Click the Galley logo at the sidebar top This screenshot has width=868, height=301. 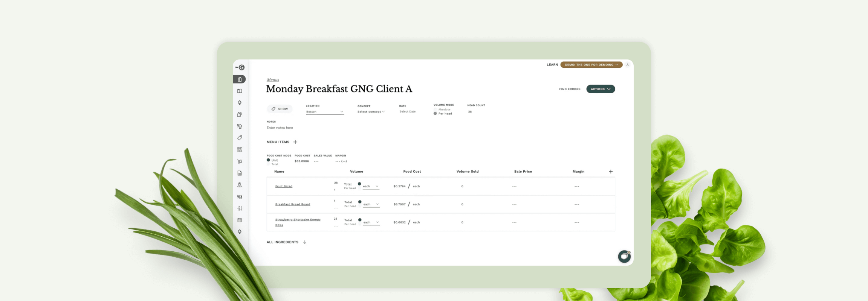click(x=240, y=67)
